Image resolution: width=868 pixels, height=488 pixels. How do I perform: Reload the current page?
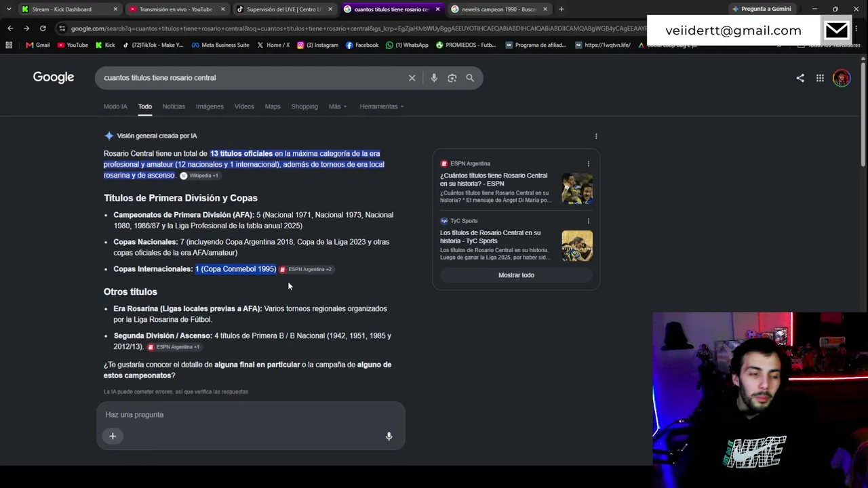tap(43, 28)
